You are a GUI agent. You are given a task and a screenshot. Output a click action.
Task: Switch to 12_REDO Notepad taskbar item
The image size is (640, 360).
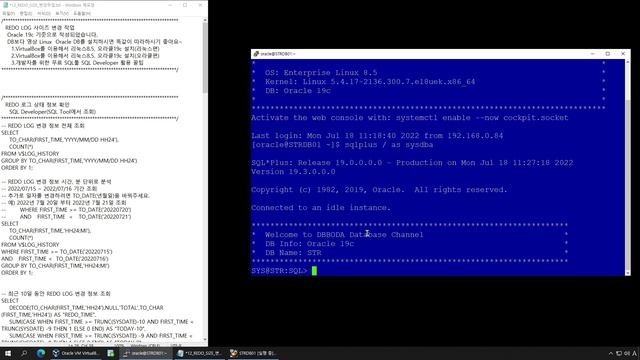199,353
